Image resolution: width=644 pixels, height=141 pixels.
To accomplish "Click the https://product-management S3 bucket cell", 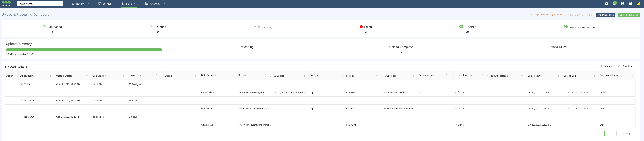I will point(290,92).
